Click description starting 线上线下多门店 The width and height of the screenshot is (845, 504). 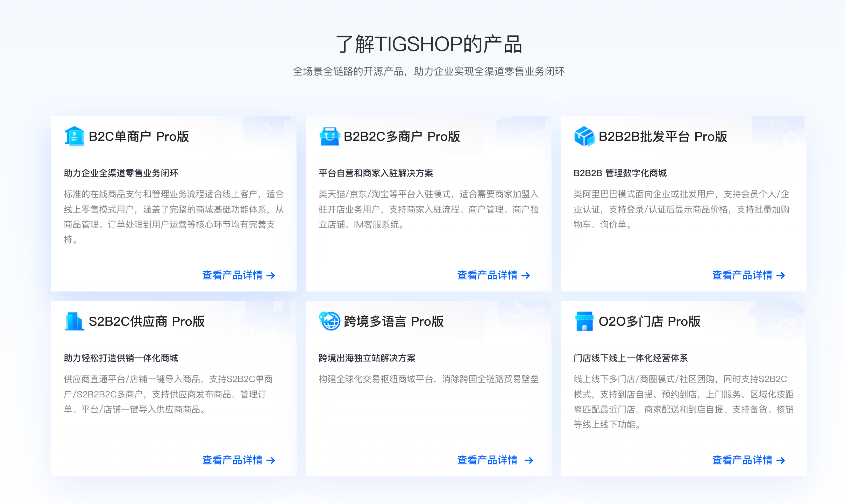point(684,402)
